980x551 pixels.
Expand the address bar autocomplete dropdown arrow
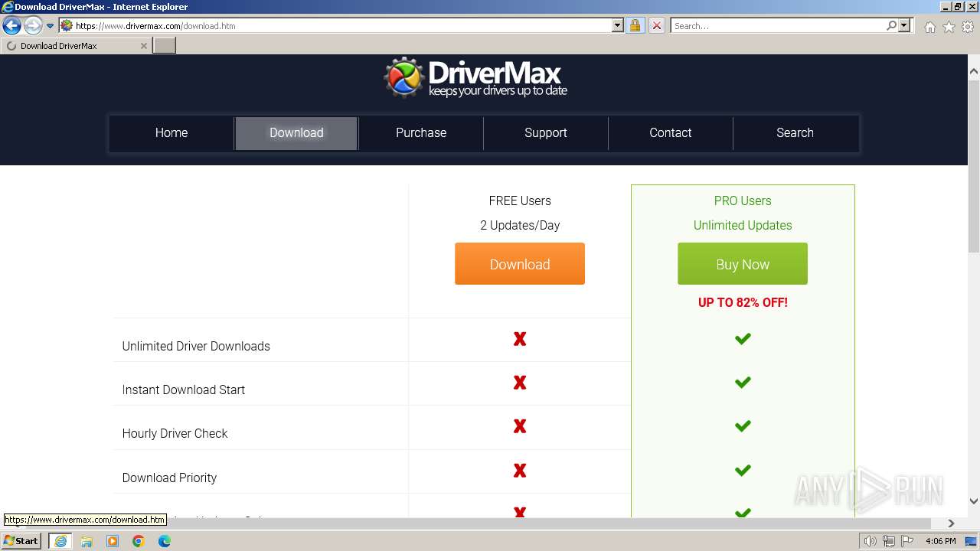pyautogui.click(x=618, y=26)
